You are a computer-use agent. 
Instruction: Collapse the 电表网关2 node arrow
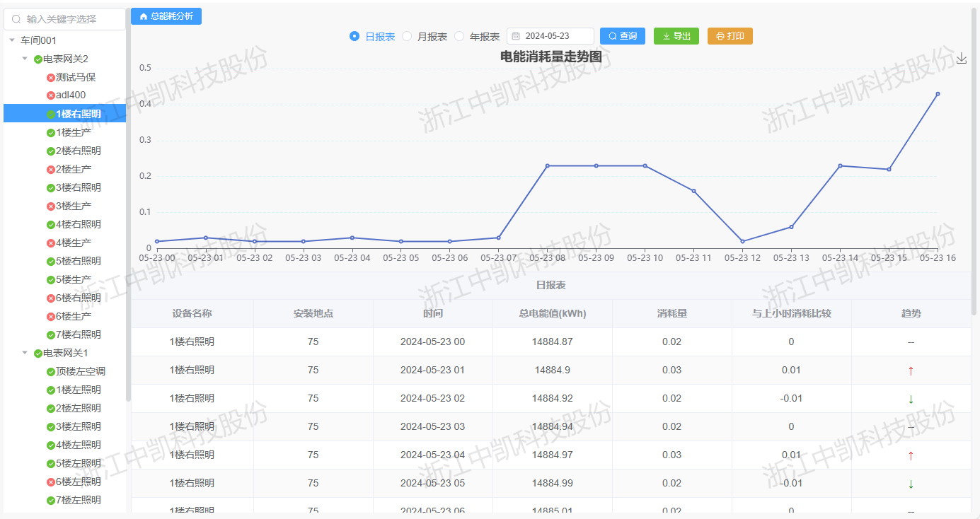tap(25, 59)
